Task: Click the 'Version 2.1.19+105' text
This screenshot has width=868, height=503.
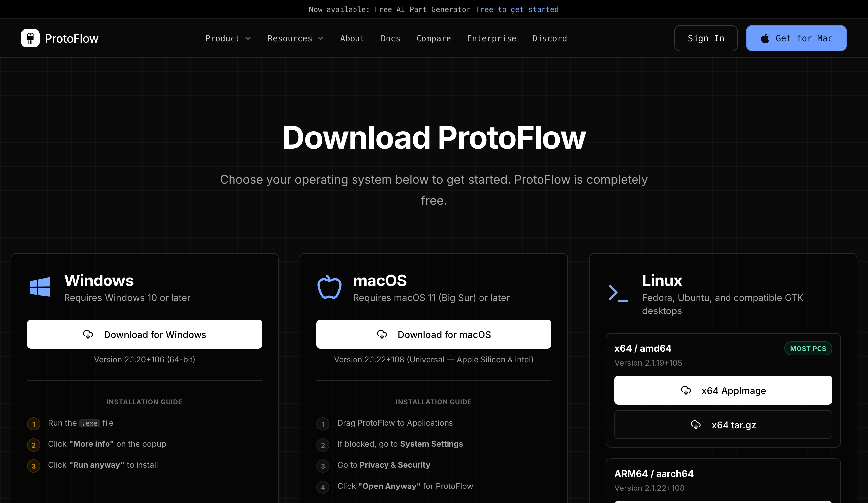Action: pos(648,363)
